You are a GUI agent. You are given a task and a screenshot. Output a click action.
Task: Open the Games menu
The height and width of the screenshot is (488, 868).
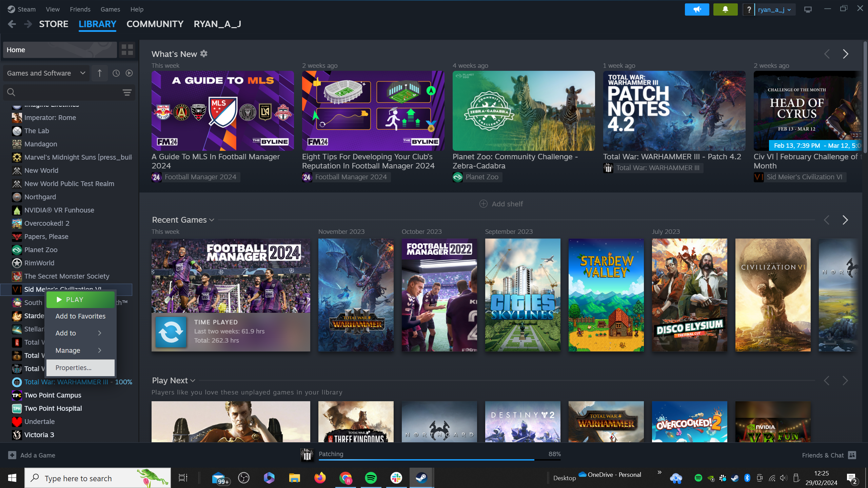pyautogui.click(x=110, y=9)
